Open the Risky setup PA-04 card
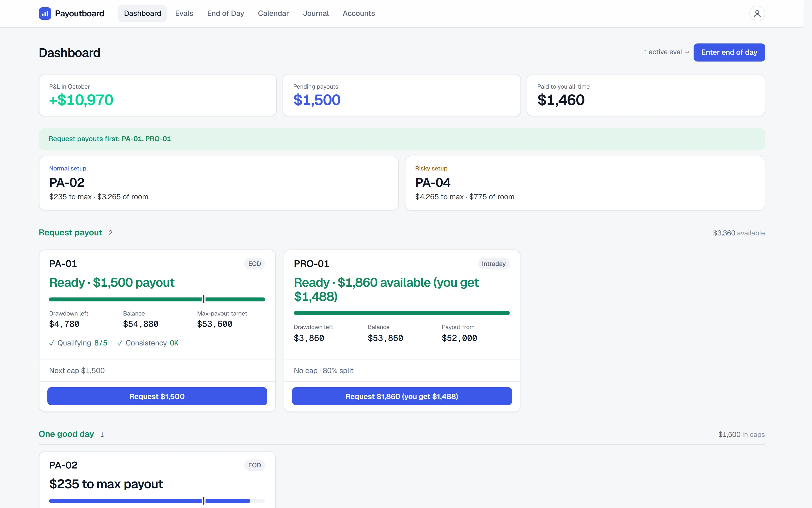 [x=585, y=183]
